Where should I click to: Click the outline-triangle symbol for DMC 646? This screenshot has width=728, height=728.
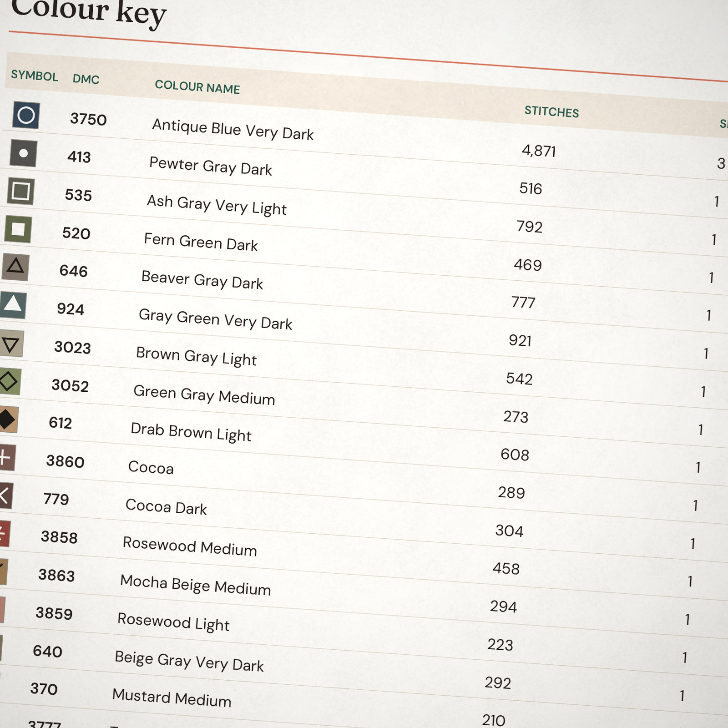15,267
